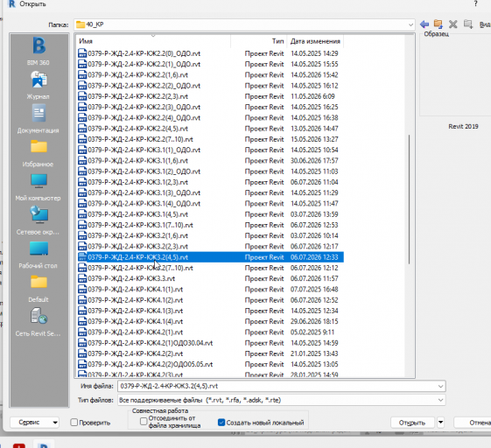Select 0379-Р-ЖД-2.4-КР-КЖ4.1(4).rvt file
This screenshot has width=491, height=448.
click(x=210, y=321)
